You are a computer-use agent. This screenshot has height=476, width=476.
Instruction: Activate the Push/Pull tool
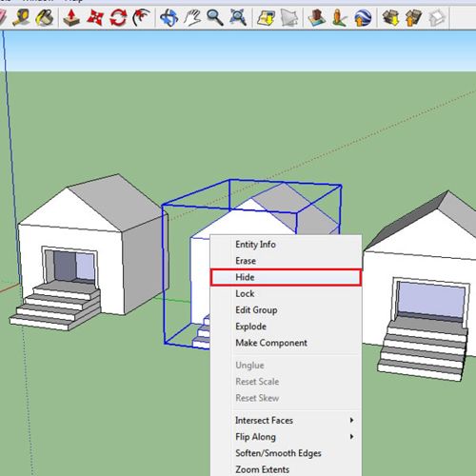click(71, 17)
